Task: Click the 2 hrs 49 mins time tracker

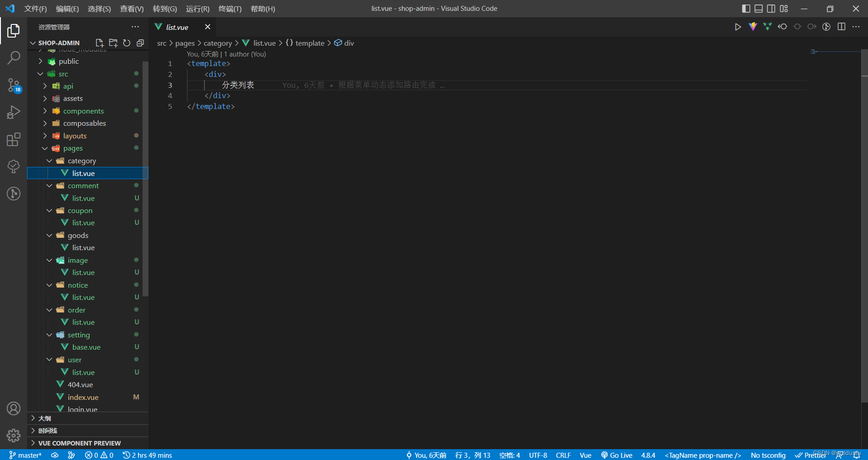Action: (x=148, y=455)
